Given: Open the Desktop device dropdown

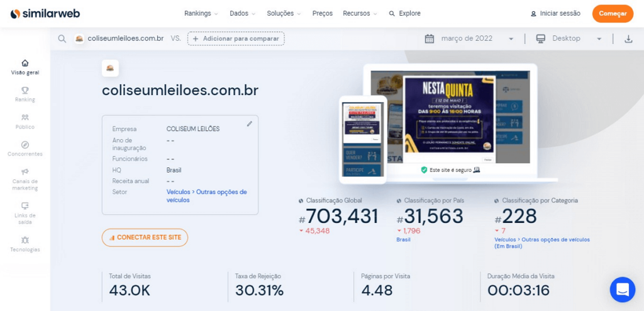Looking at the screenshot, I should pyautogui.click(x=576, y=38).
